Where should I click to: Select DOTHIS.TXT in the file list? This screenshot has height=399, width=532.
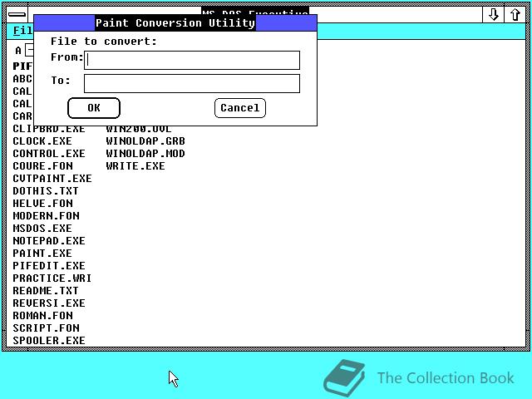(46, 191)
